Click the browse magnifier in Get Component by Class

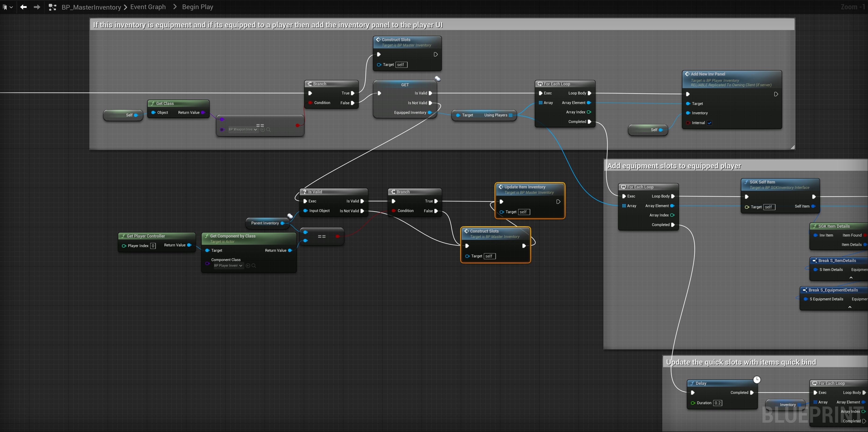click(x=254, y=266)
